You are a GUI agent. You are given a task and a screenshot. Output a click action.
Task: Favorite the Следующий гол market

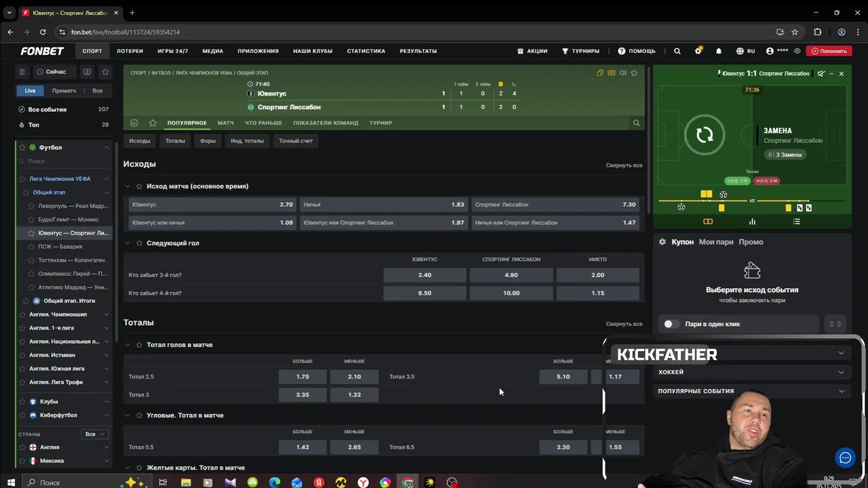[x=139, y=243]
